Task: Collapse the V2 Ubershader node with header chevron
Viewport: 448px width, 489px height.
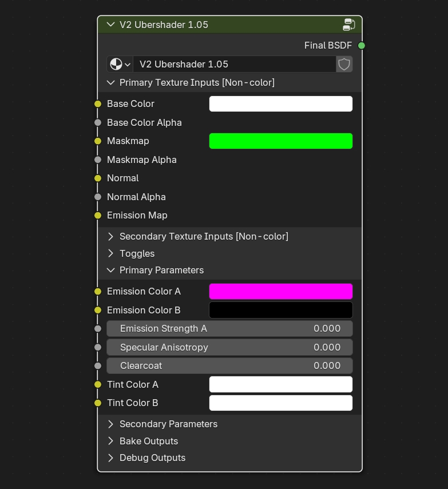Action: pos(111,25)
